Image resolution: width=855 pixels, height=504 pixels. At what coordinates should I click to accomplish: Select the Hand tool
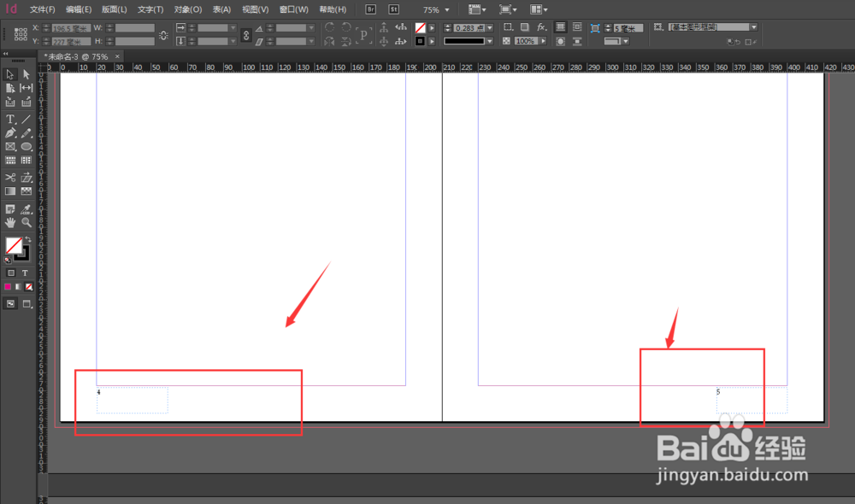pos(9,222)
